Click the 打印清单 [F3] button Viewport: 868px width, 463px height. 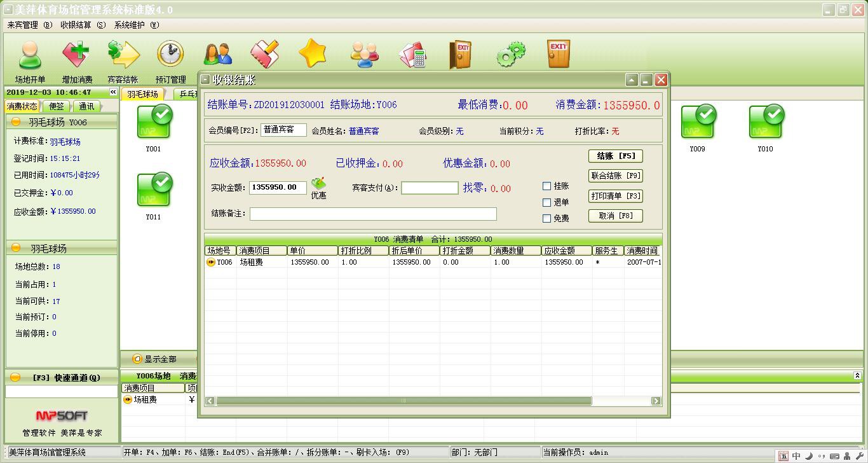[616, 196]
